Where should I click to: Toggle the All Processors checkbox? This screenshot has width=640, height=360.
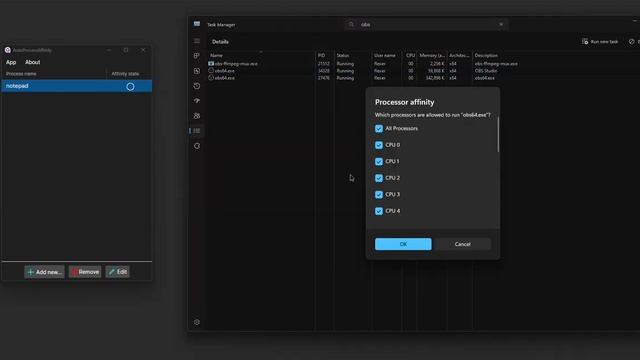(x=379, y=129)
